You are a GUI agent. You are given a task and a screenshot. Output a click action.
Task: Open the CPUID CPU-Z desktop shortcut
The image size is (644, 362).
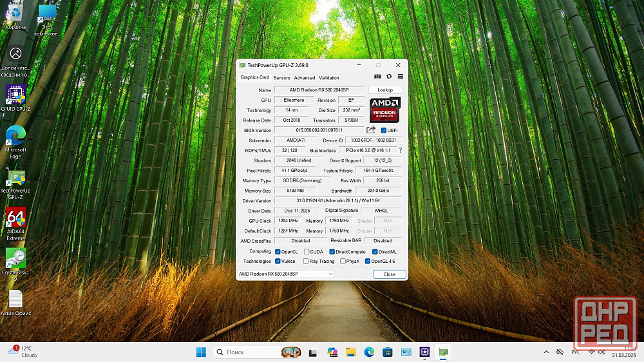click(x=15, y=95)
